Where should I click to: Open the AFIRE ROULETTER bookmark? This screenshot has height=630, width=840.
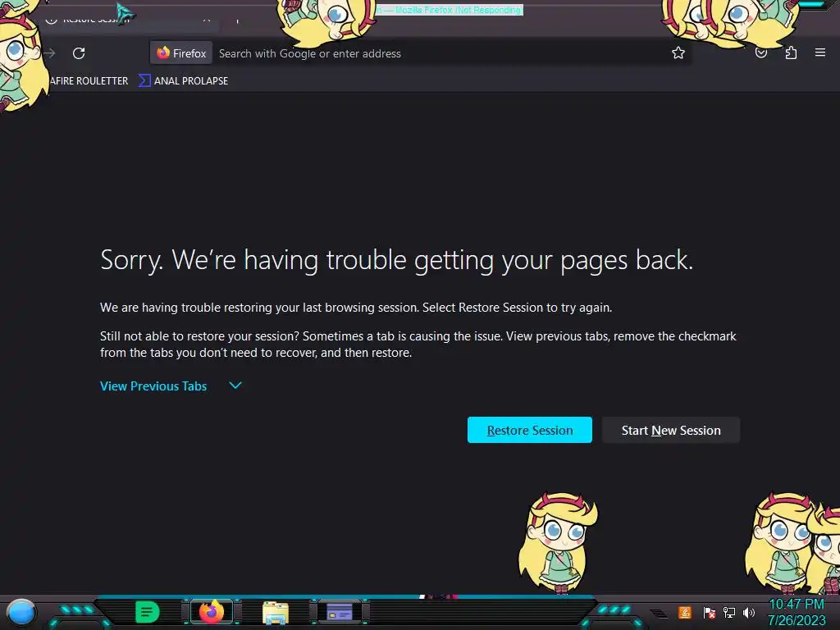pyautogui.click(x=88, y=81)
